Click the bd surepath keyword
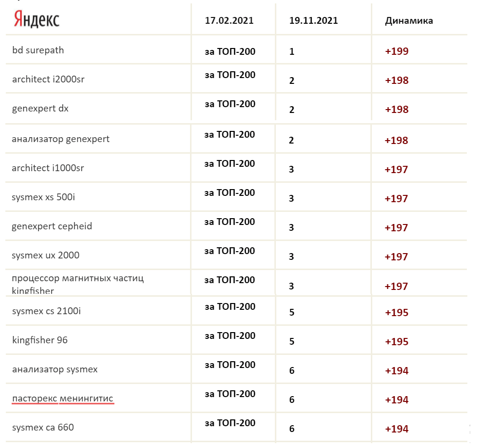This screenshot has height=448, width=478. pyautogui.click(x=38, y=50)
